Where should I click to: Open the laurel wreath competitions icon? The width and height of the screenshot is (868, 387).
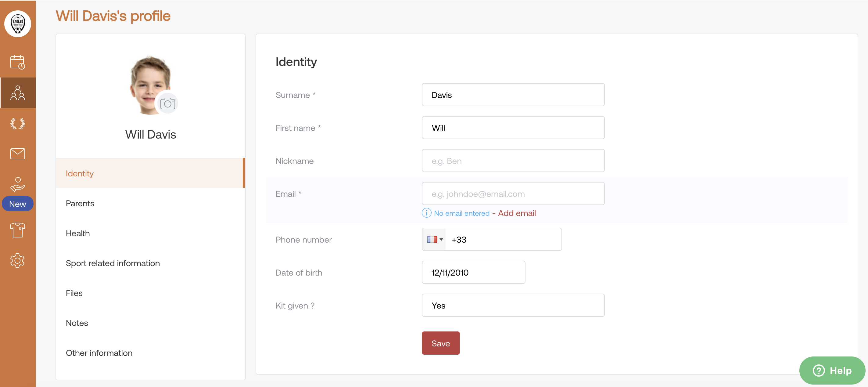[x=17, y=123]
